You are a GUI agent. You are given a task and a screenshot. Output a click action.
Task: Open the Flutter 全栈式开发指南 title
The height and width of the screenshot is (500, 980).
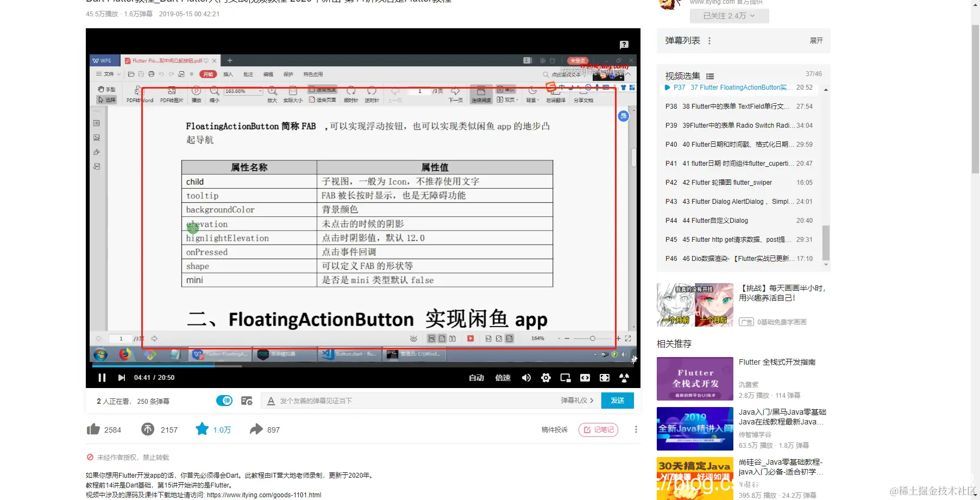click(x=777, y=362)
